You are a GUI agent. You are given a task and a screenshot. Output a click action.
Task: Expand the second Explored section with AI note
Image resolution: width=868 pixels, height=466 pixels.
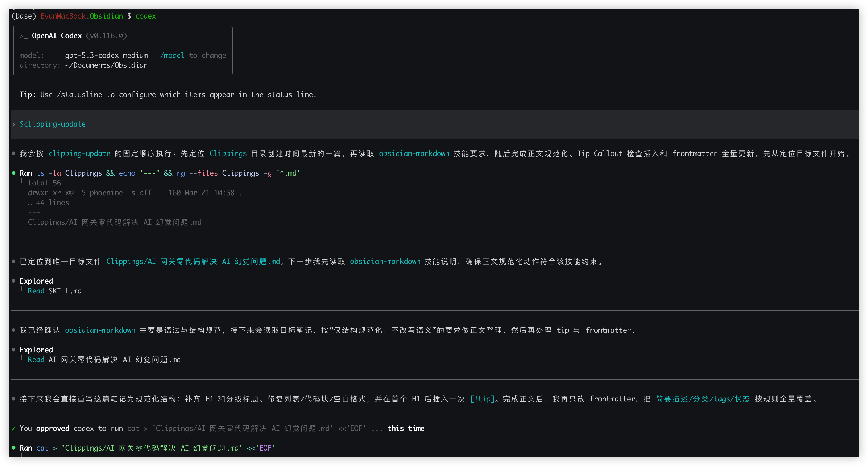(36, 350)
